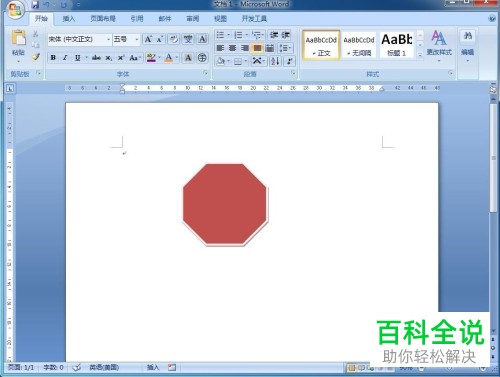Open the 引用 References tab
500x377 pixels.
tap(137, 19)
